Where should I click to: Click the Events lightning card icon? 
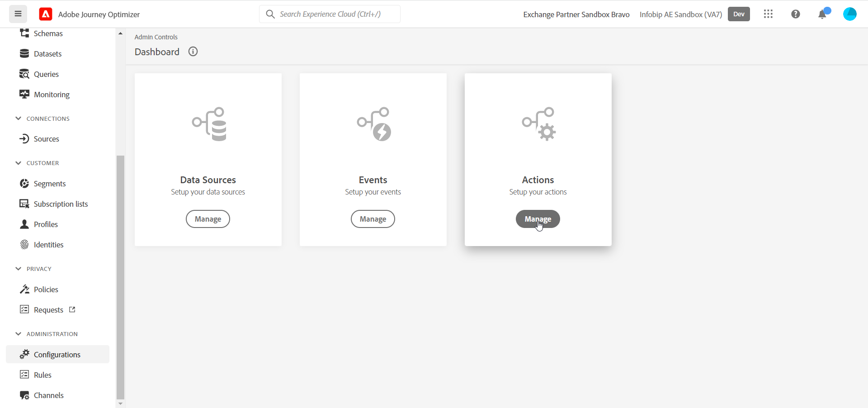coord(374,124)
